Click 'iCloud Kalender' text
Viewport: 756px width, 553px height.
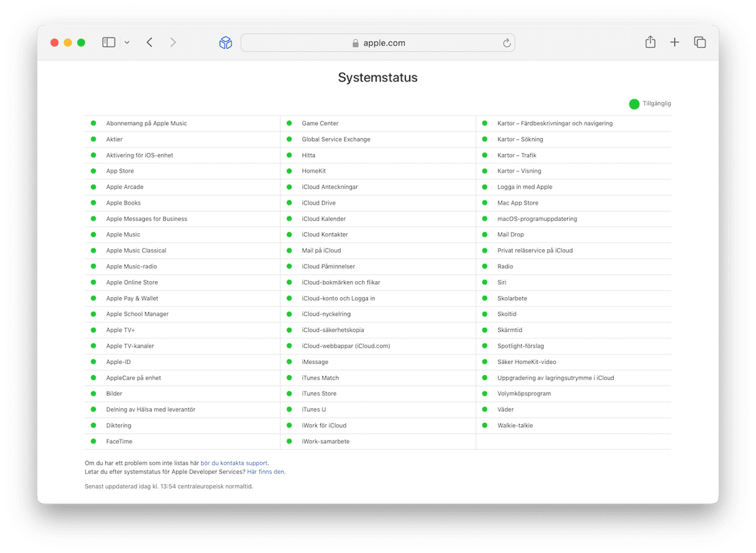(x=324, y=219)
